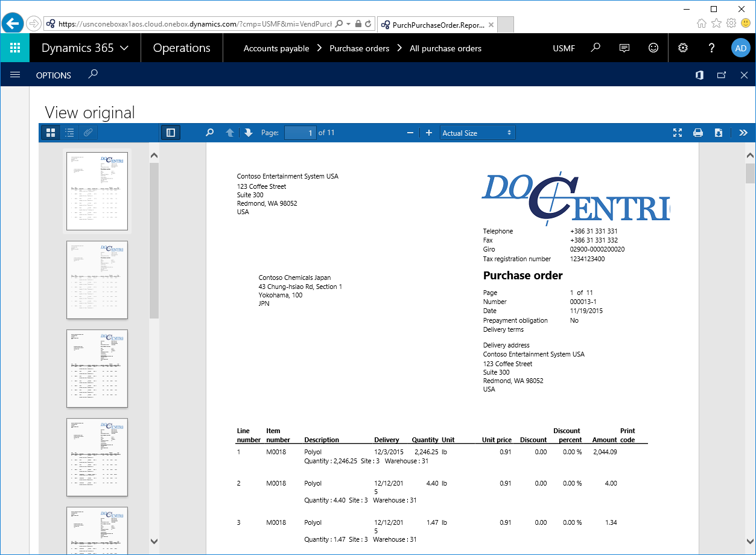756x555 pixels.
Task: Close the View original form
Action: point(744,75)
